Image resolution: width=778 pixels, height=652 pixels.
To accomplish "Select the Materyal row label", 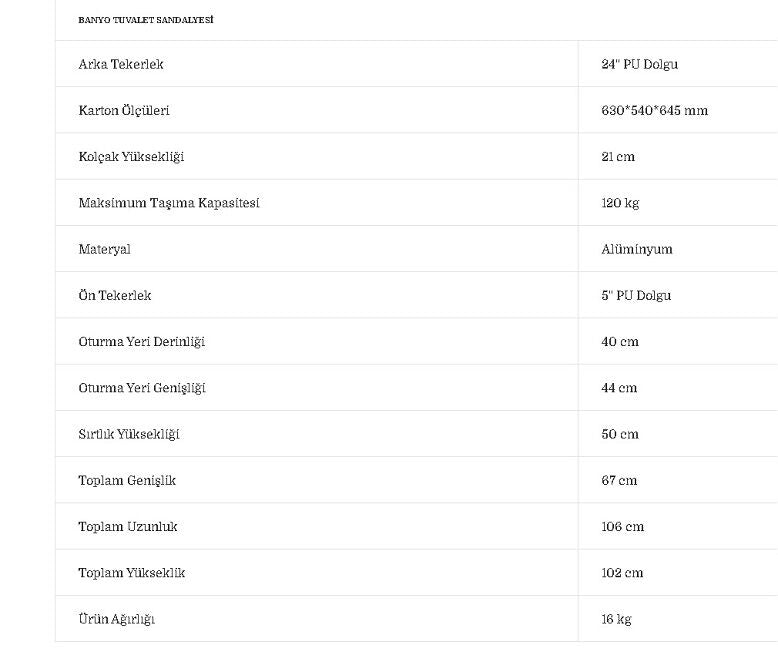I will point(105,249).
